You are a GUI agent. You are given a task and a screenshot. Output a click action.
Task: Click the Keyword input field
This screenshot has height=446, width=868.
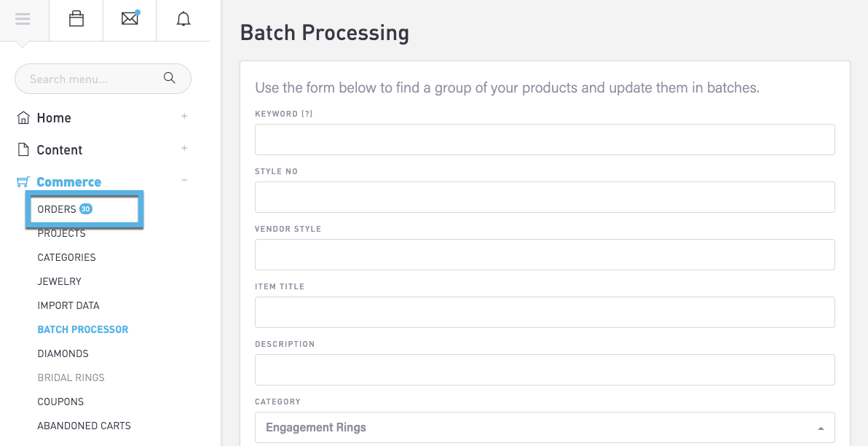544,139
